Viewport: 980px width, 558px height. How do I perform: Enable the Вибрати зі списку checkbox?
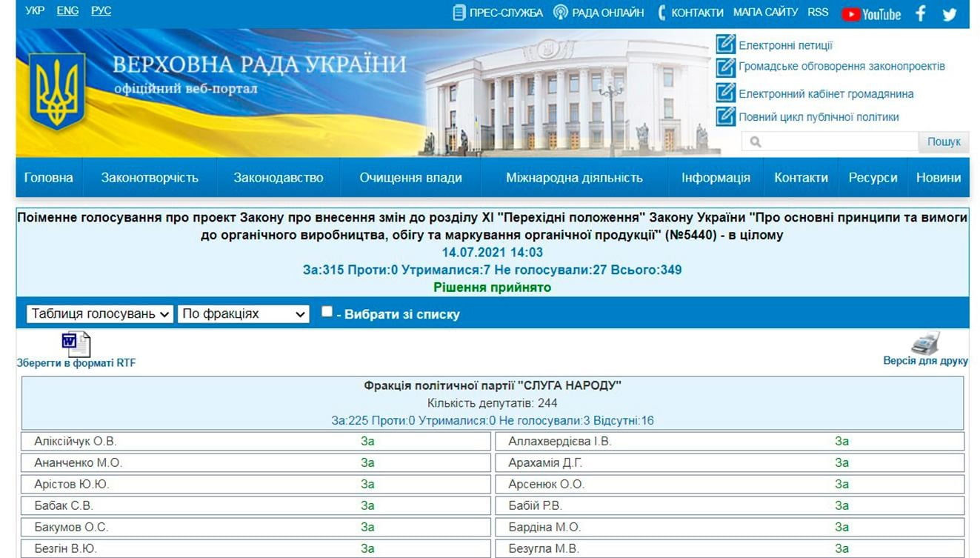pyautogui.click(x=327, y=312)
